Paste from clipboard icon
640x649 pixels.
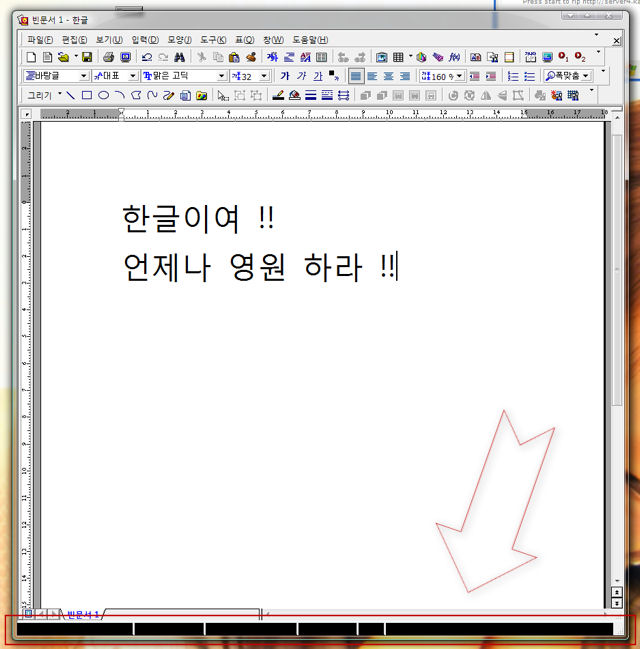coord(234,57)
